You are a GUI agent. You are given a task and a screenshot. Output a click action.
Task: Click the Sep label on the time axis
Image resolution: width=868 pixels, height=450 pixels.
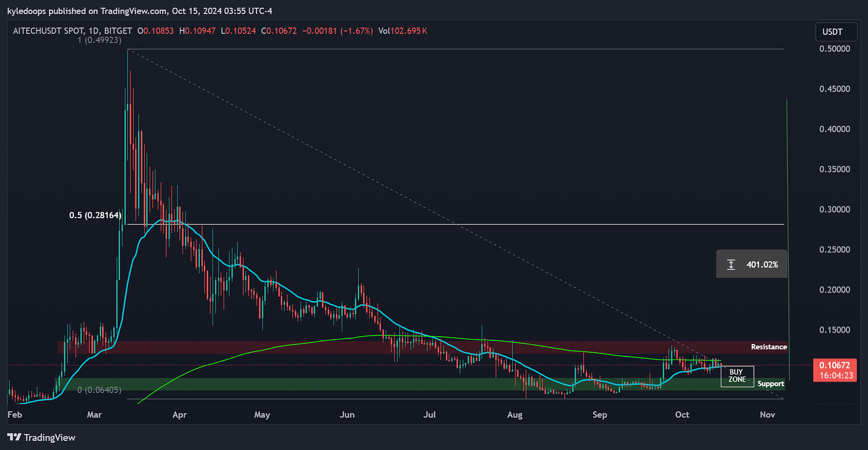coord(601,414)
